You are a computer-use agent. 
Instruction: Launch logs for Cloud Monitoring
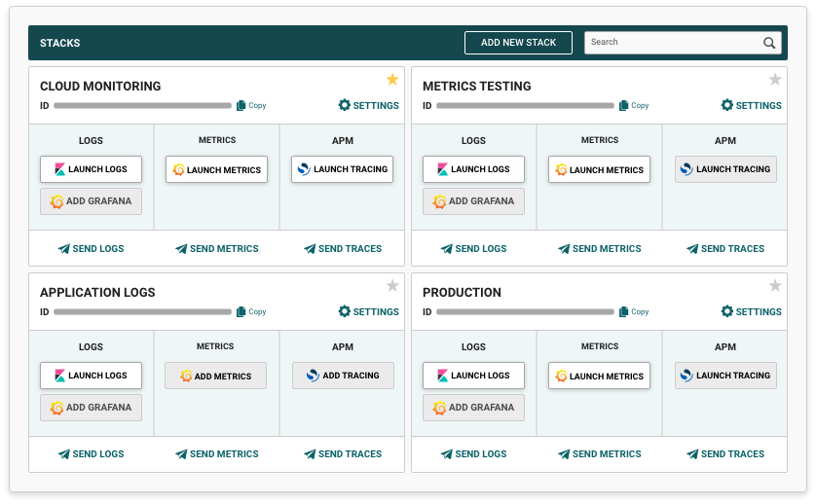pyautogui.click(x=92, y=169)
